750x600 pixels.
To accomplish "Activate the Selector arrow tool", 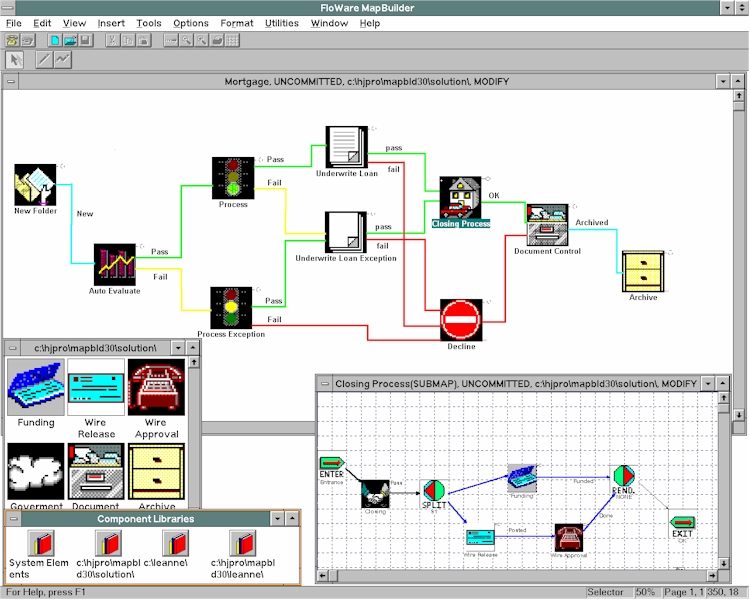I will [15, 60].
